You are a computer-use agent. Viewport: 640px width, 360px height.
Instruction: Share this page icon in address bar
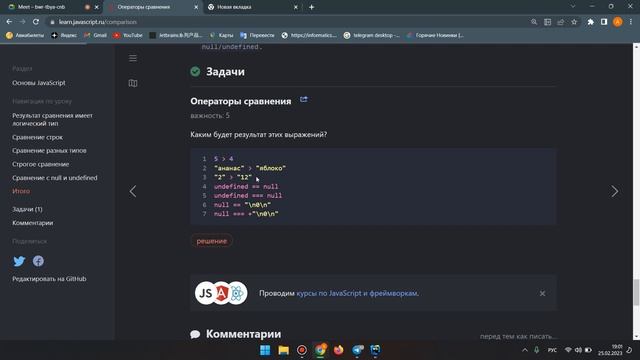click(561, 22)
